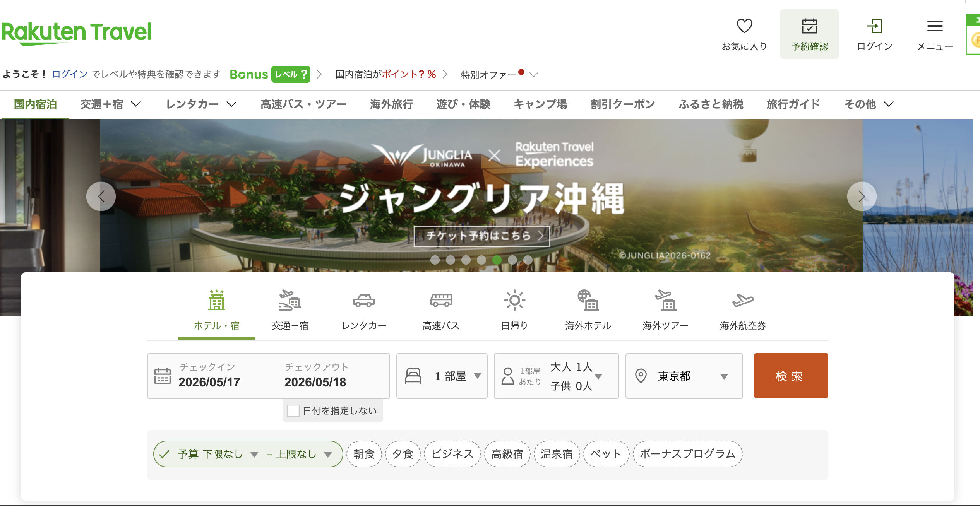Click the person icon in guest selector
The image size is (980, 506).
coord(507,376)
